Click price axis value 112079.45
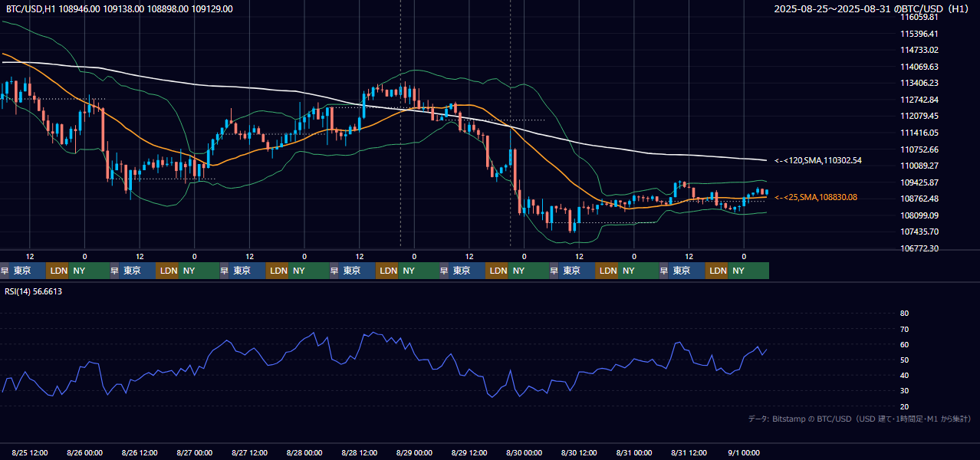 tap(919, 116)
